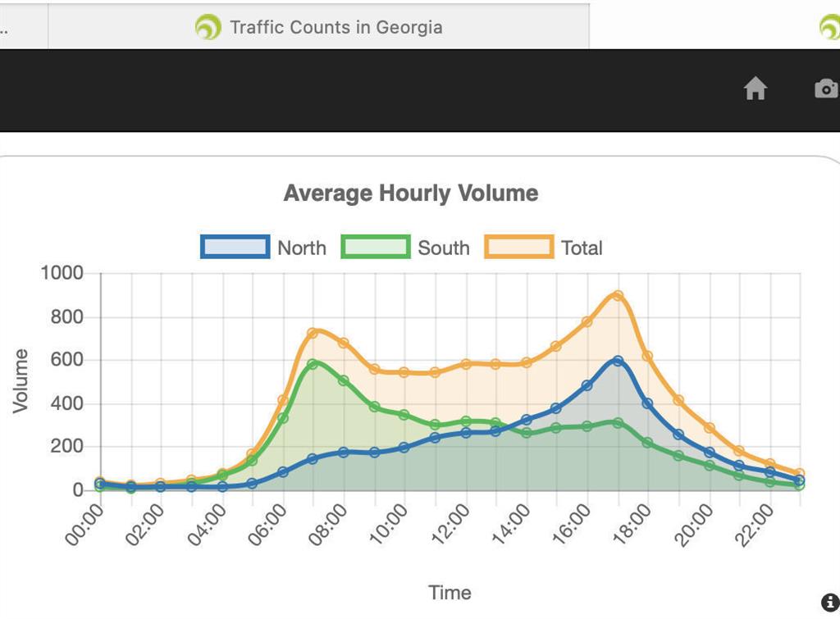Select the Total data point at 07:00

[313, 333]
